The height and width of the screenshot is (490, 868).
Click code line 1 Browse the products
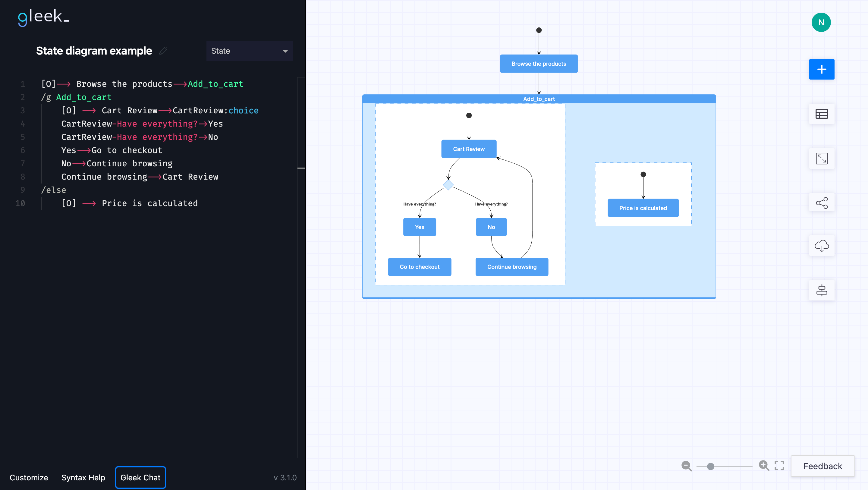coord(142,84)
